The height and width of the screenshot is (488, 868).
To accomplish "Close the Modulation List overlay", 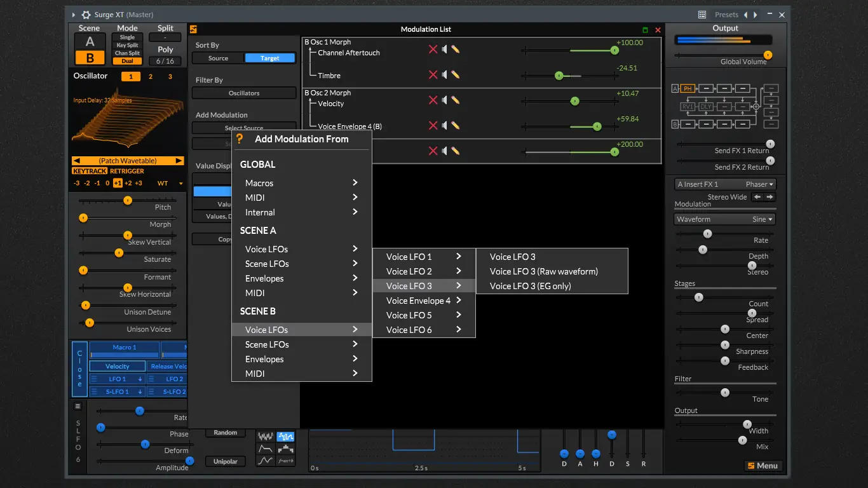I will (x=658, y=30).
